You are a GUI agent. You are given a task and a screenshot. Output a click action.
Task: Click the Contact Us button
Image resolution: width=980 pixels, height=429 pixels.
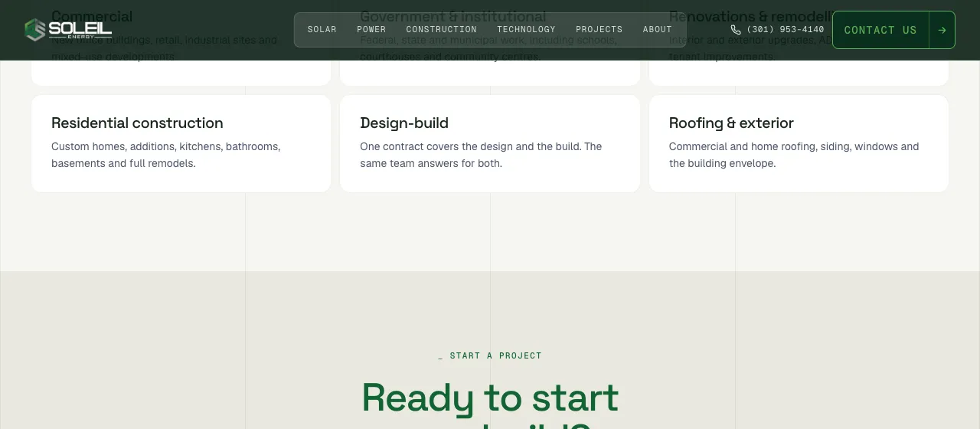point(893,30)
